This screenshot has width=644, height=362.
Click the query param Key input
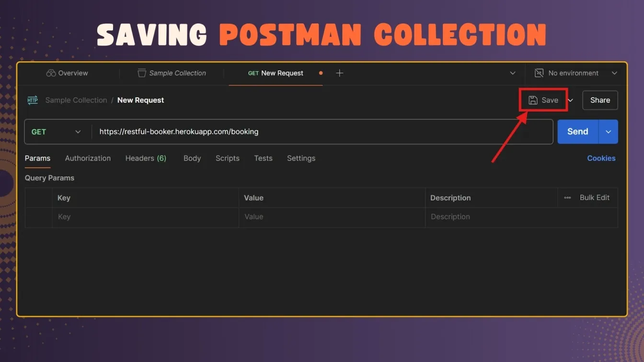tap(146, 217)
